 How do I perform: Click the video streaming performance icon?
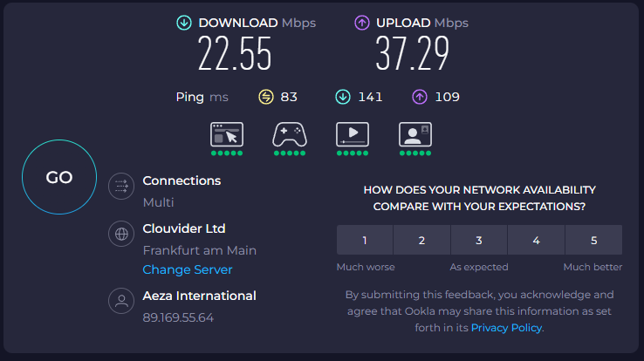click(353, 134)
